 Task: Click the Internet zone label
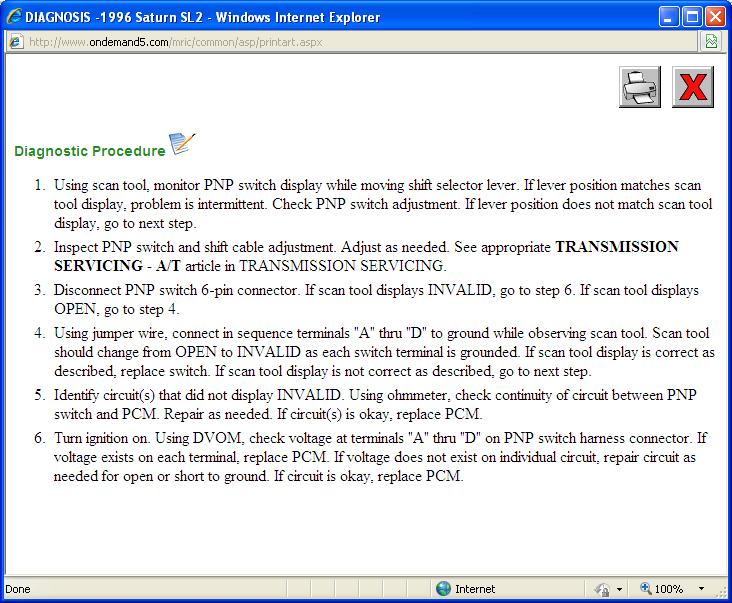475,589
